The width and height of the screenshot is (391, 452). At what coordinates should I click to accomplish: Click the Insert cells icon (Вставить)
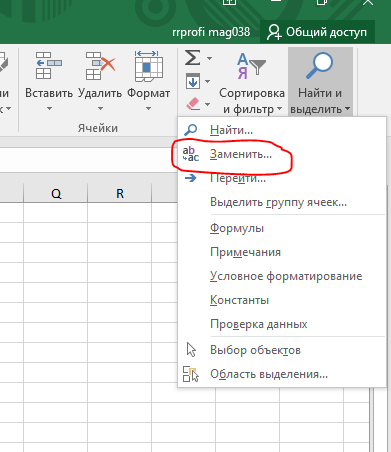click(x=49, y=65)
